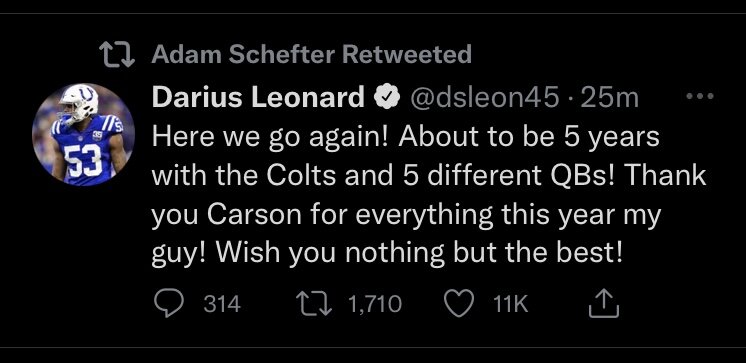Click the Adam Schefter Retweeted label
The width and height of the screenshot is (746, 363).
pos(312,54)
